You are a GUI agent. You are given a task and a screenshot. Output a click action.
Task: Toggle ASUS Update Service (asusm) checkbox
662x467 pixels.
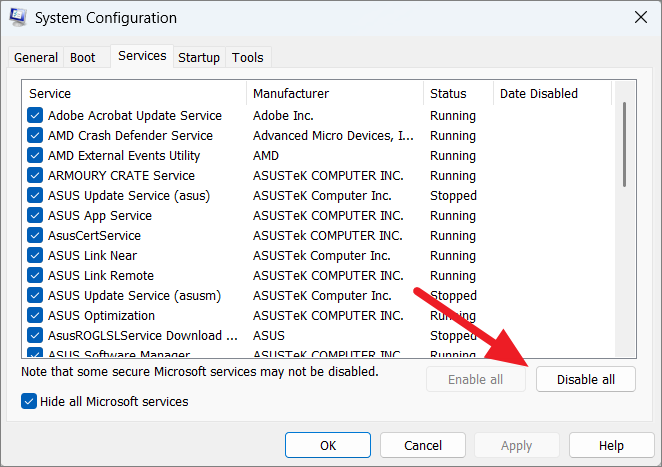(x=35, y=296)
